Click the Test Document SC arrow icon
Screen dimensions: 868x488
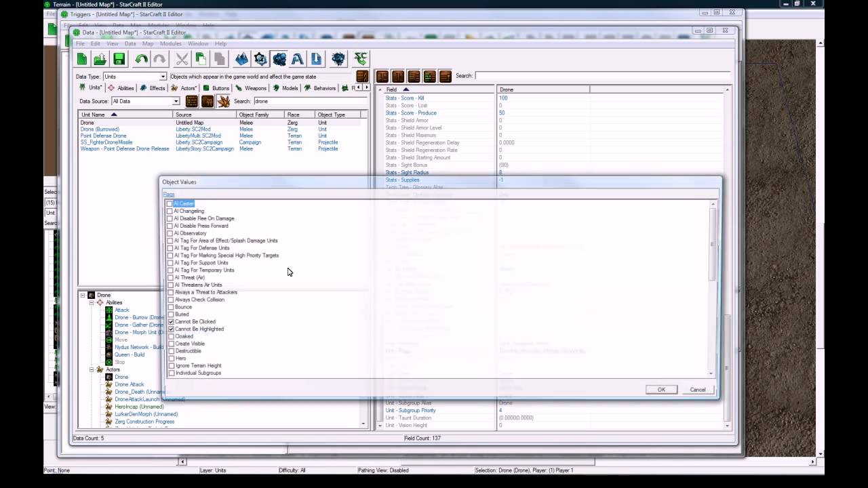[361, 59]
